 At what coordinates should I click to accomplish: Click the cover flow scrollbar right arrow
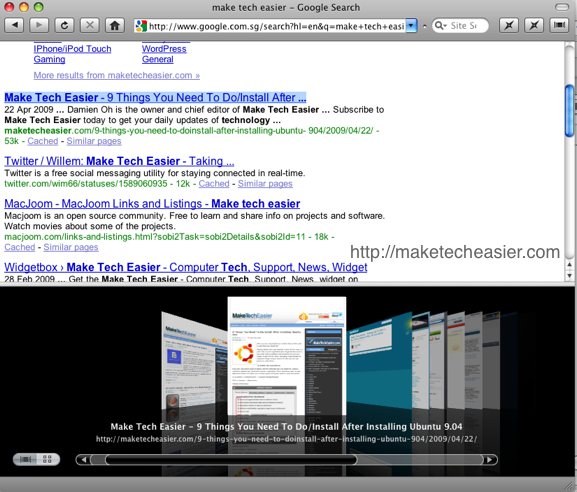(x=489, y=460)
